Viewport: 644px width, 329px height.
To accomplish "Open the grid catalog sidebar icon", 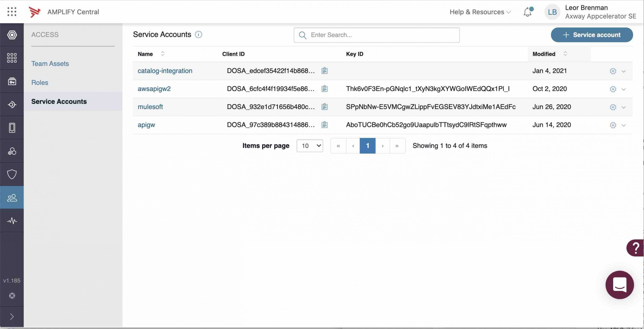I will 12,58.
